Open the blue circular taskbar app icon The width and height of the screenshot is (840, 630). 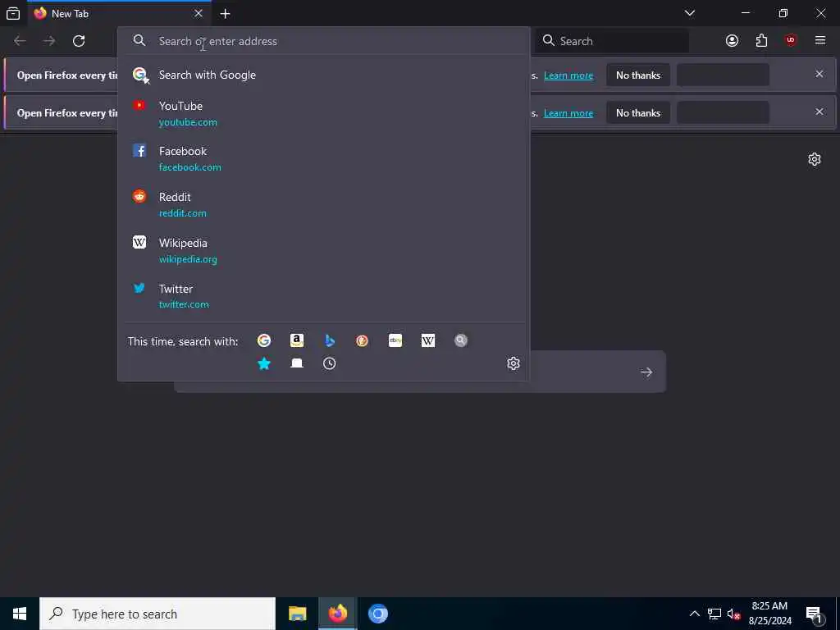click(377, 614)
